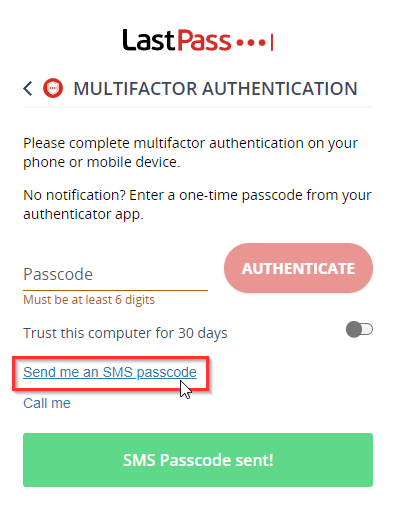396x512 pixels.
Task: Click the gray knob of the trust toggle
Action: click(354, 330)
